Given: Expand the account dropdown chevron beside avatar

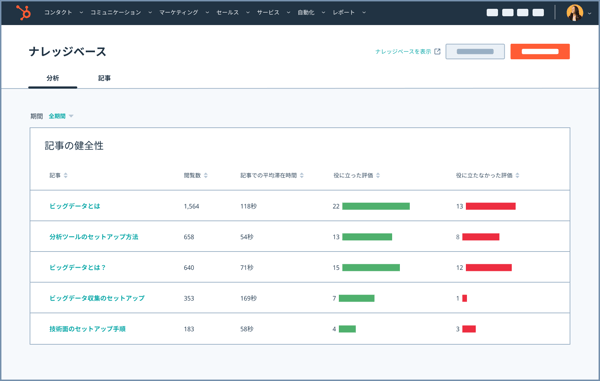Looking at the screenshot, I should pyautogui.click(x=590, y=13).
